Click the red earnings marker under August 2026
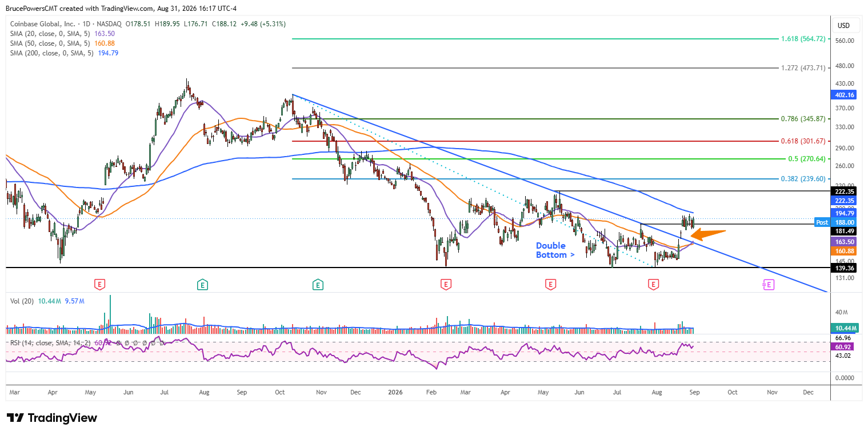 (x=653, y=284)
